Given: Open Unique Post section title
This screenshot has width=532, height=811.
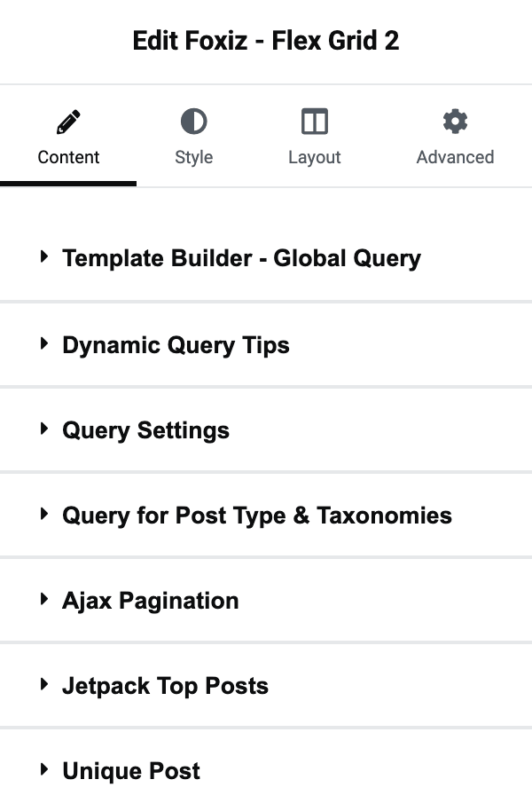Looking at the screenshot, I should click(131, 771).
